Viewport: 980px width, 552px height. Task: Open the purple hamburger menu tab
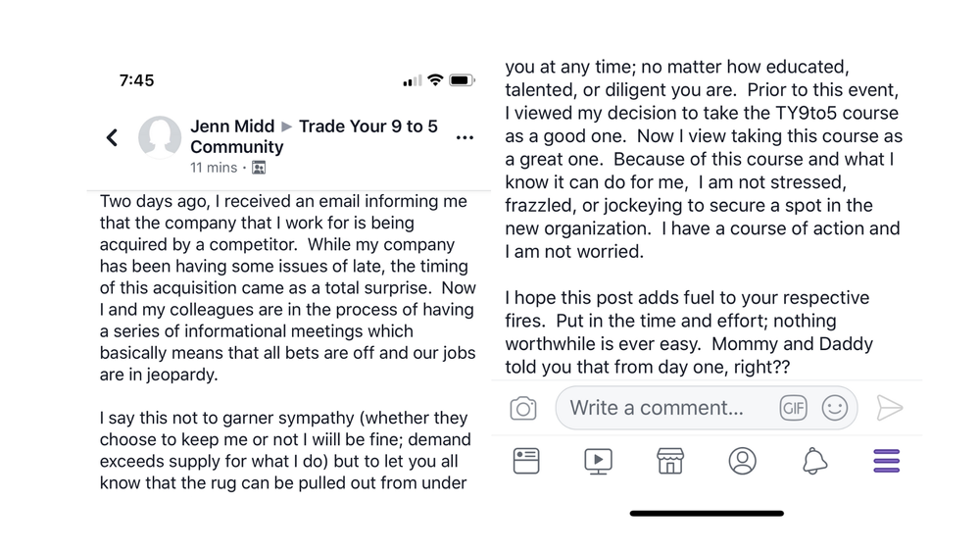(886, 461)
